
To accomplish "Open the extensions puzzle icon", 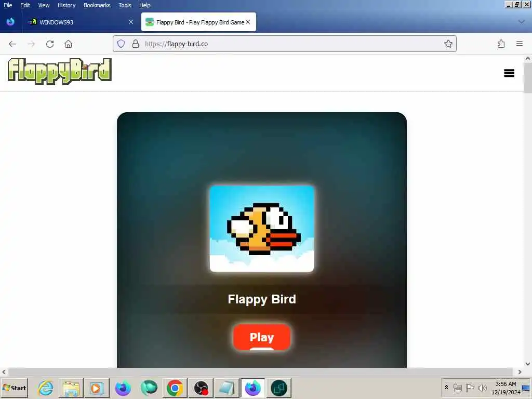I will (x=501, y=44).
